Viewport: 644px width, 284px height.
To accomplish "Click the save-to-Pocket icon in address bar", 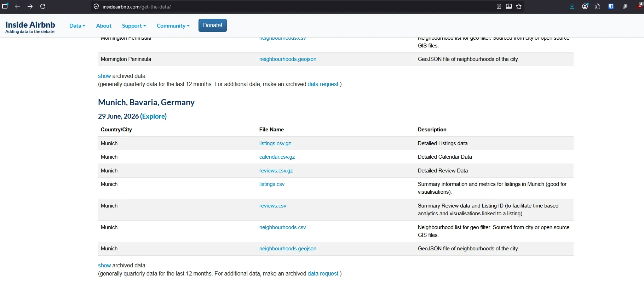I will click(509, 6).
